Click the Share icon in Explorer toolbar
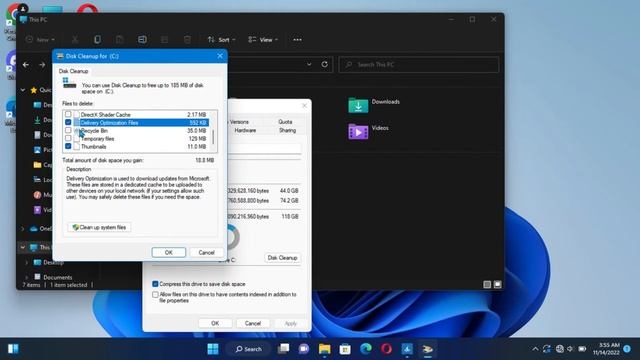 pyautogui.click(x=164, y=40)
